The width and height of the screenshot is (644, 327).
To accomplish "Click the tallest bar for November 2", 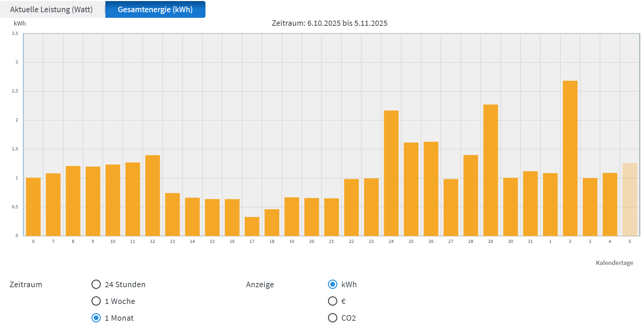I will (x=570, y=158).
